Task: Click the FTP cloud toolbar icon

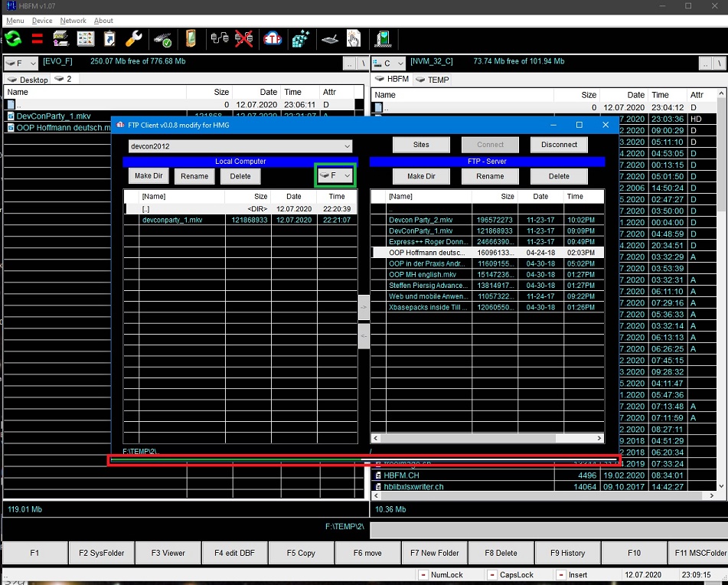Action: [273, 39]
